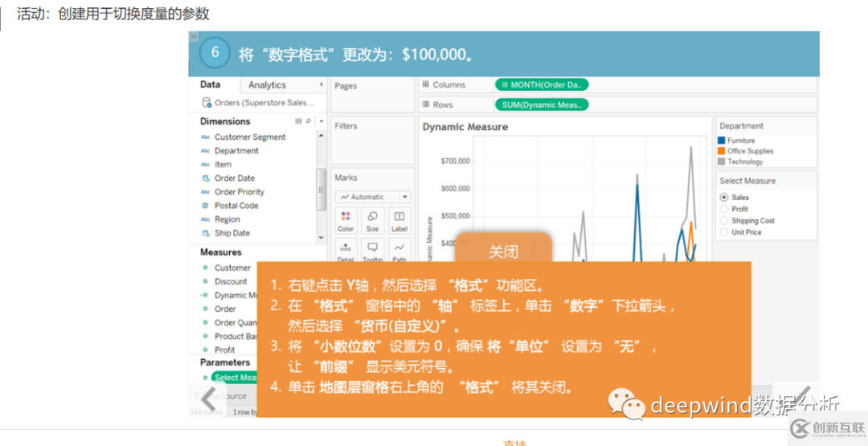Viewport: 868px width, 446px height.
Task: Click the Orders data source database icon
Action: (206, 102)
